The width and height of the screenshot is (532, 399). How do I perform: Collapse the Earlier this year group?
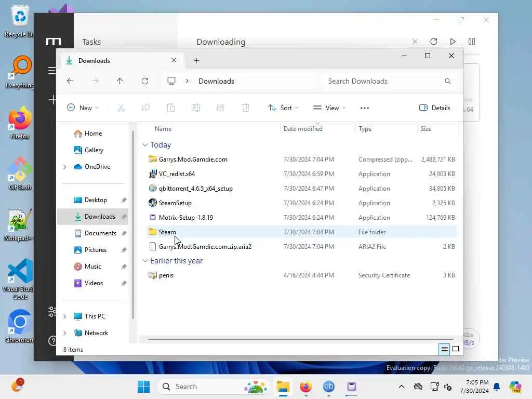[x=145, y=261]
